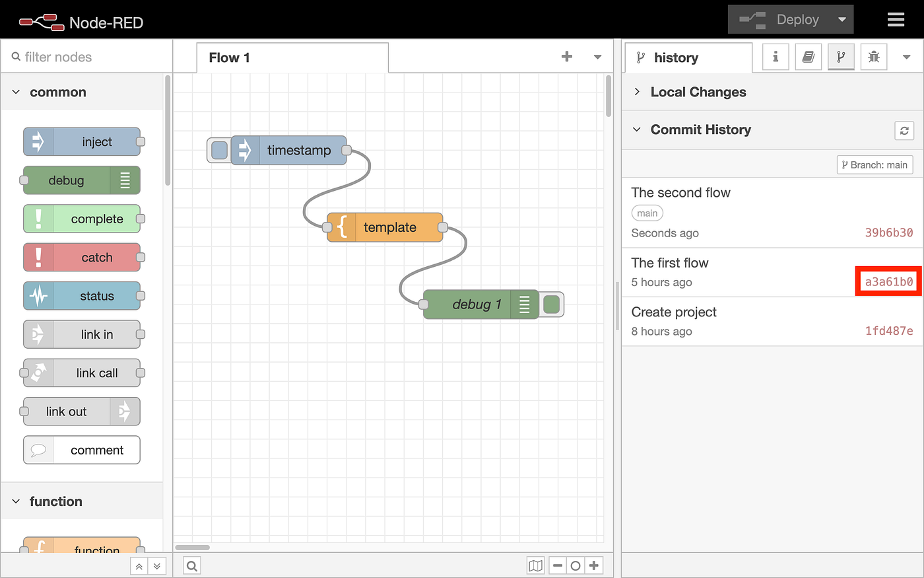Add a new flow tab

[567, 57]
